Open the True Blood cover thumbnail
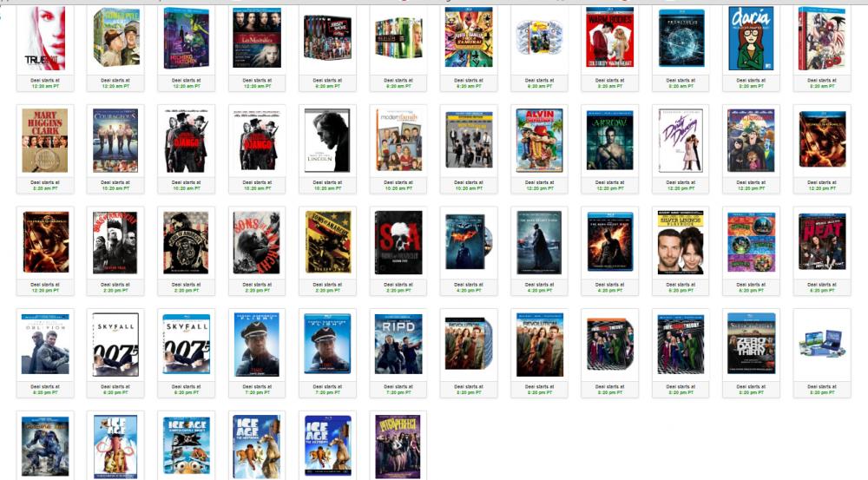Image resolution: width=868 pixels, height=480 pixels. click(x=45, y=38)
